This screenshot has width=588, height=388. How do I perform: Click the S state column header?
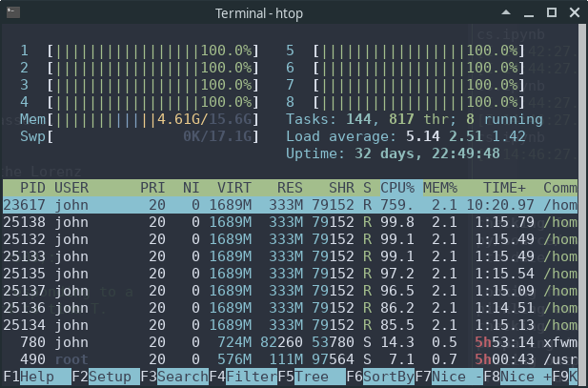pyautogui.click(x=367, y=188)
